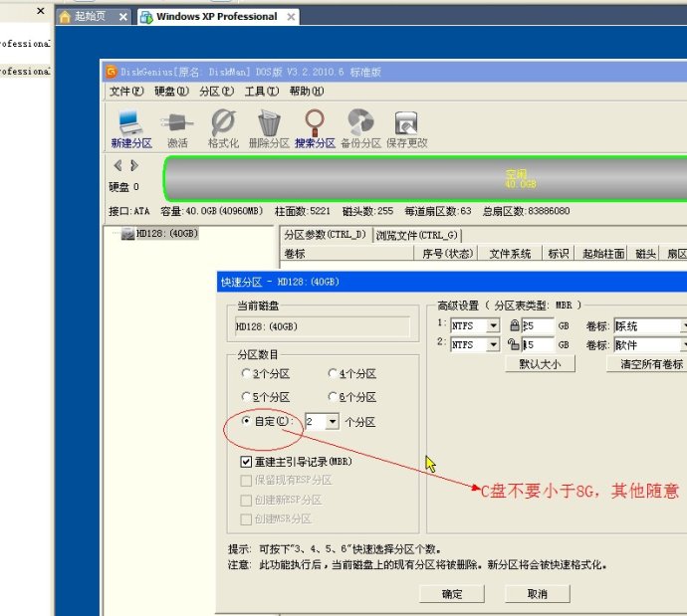This screenshot has width=687, height=616.
Task: Switch to 浏览文件(CTRL_G) tab
Action: tap(416, 236)
